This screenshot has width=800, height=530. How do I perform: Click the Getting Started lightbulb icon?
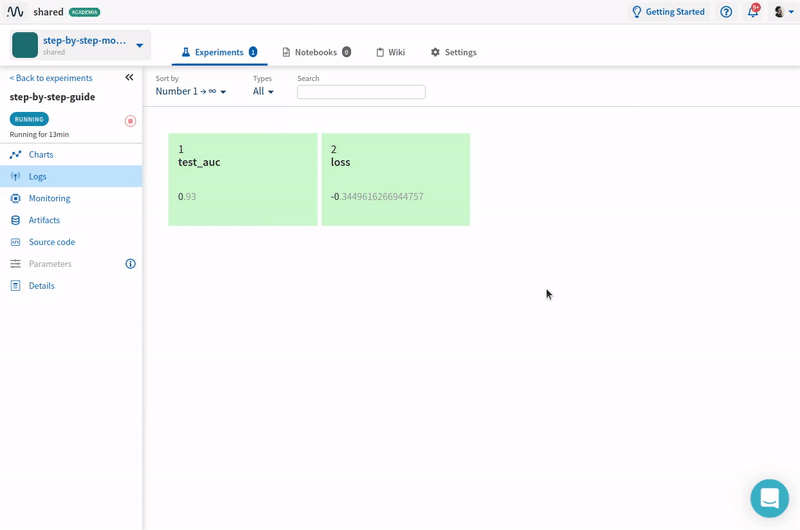tap(637, 12)
